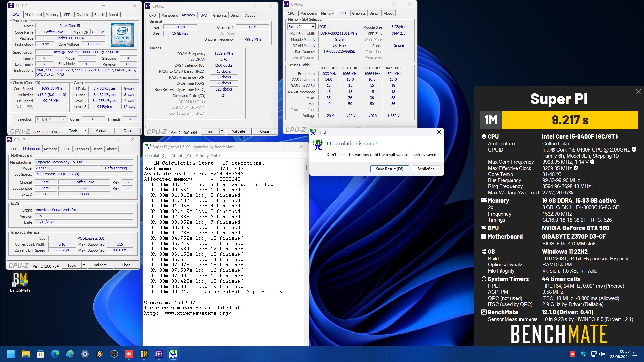644x362 pixels.
Task: Open Bench tab in CPU-Z CPU window
Action: 99,15
